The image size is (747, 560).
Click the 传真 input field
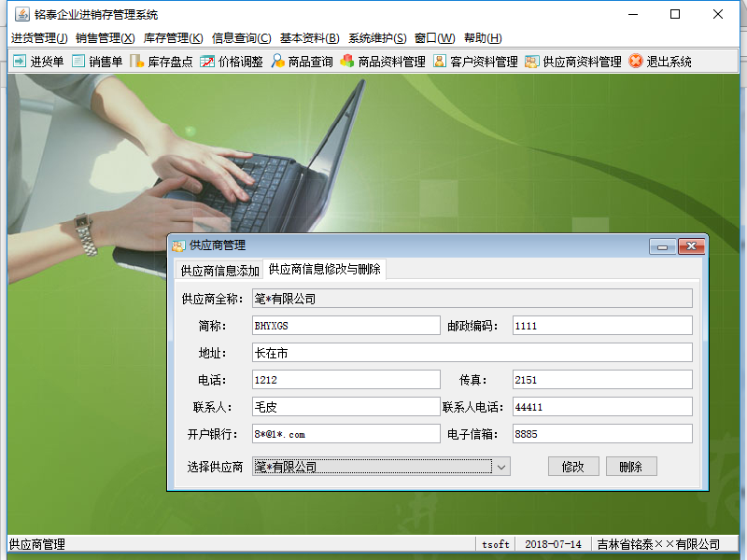(x=602, y=380)
